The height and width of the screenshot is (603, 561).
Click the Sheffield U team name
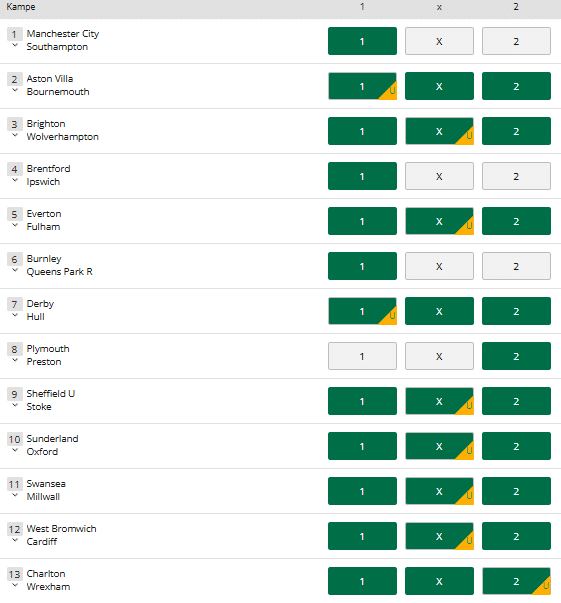pos(50,394)
